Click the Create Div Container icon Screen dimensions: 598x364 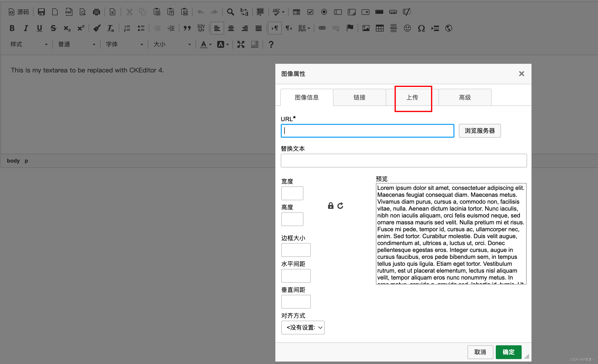(201, 28)
